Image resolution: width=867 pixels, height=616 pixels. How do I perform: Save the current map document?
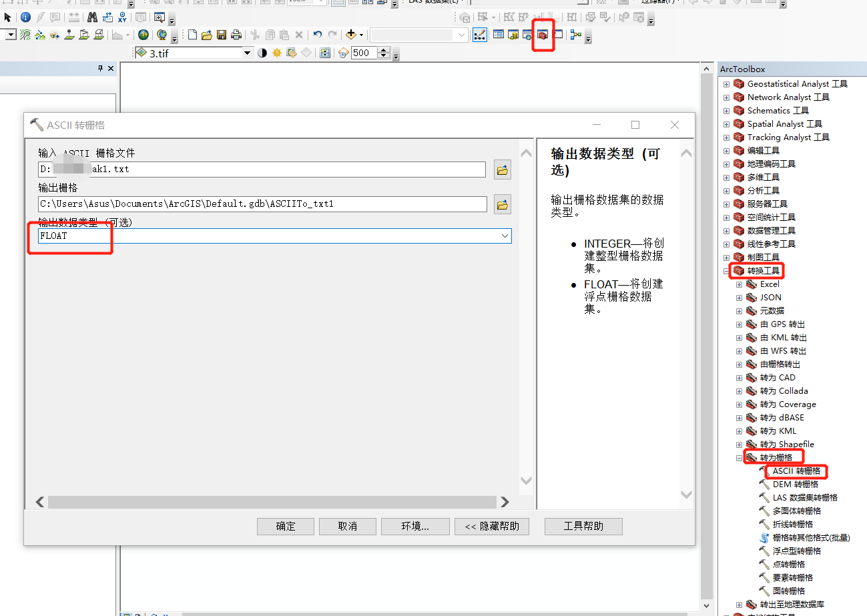point(221,34)
